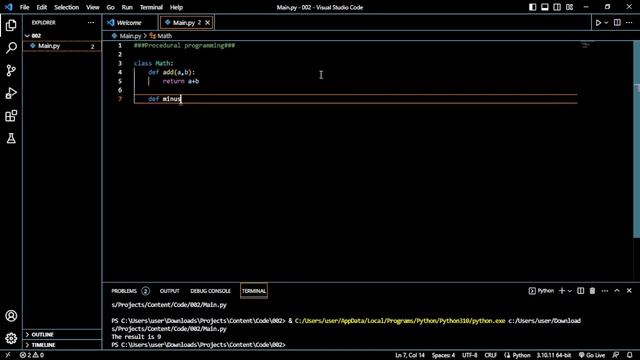This screenshot has height=360, width=640.
Task: Split the editor to the right
Action: tap(617, 23)
